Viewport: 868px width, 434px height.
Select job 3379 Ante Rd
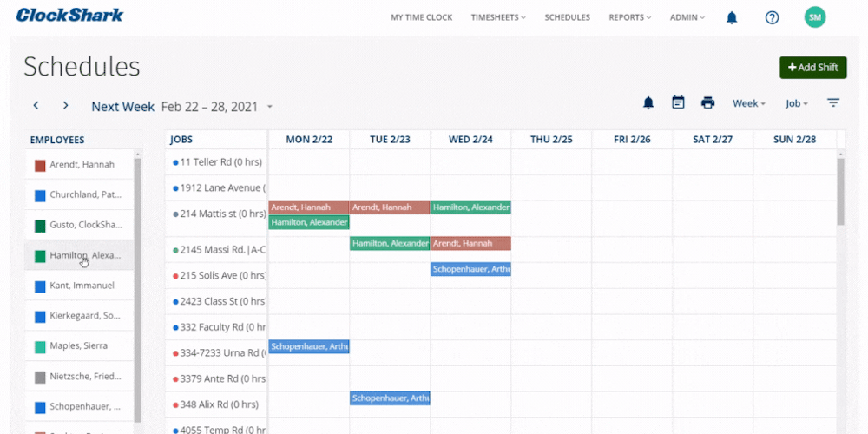pyautogui.click(x=216, y=379)
